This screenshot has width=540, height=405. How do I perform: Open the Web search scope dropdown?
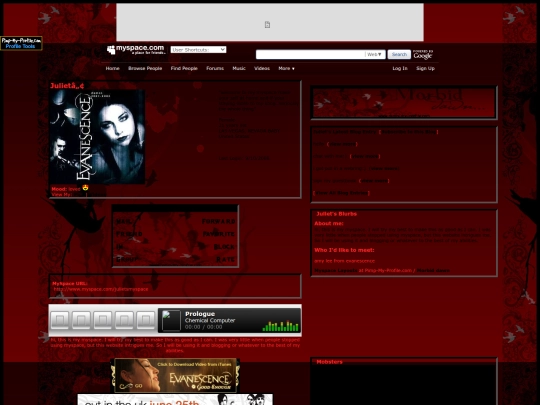pyautogui.click(x=374, y=54)
